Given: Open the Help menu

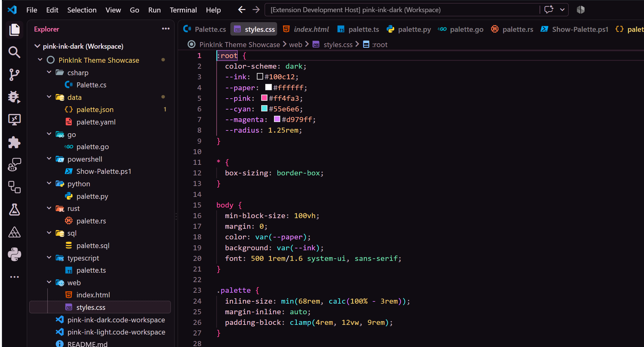Looking at the screenshot, I should click(x=213, y=10).
